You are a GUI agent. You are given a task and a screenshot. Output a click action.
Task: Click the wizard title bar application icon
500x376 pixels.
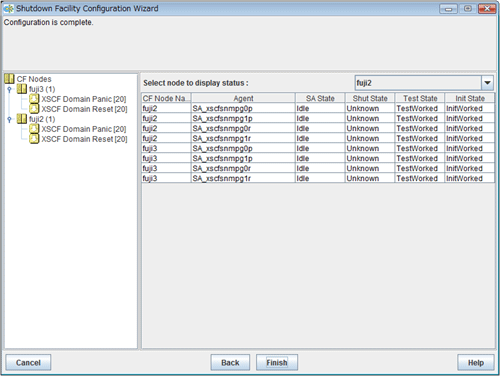coord(9,9)
